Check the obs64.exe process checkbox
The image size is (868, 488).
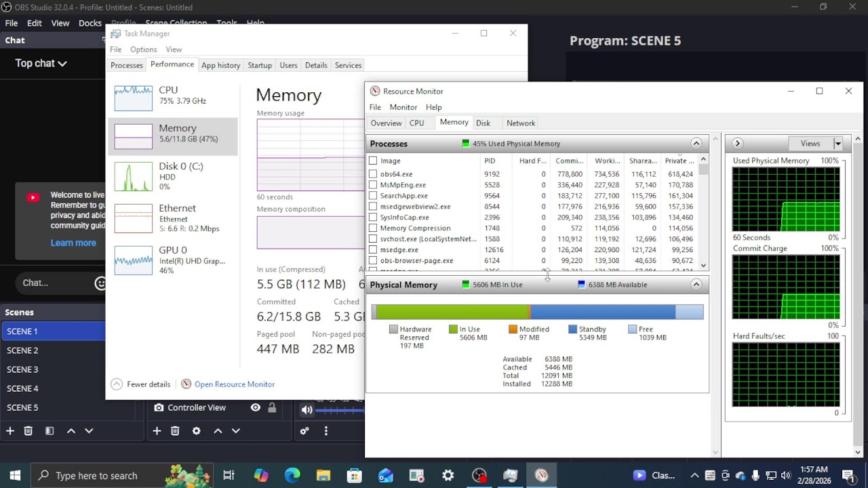[373, 174]
